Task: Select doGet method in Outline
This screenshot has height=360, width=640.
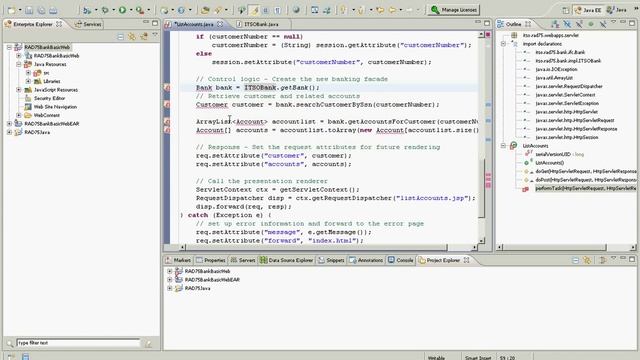Action: [x=586, y=171]
